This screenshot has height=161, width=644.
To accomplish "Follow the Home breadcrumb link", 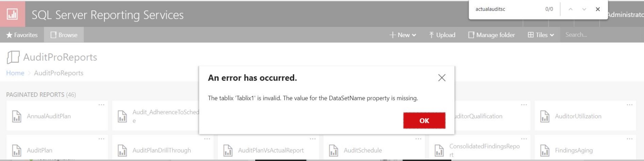I will (15, 73).
